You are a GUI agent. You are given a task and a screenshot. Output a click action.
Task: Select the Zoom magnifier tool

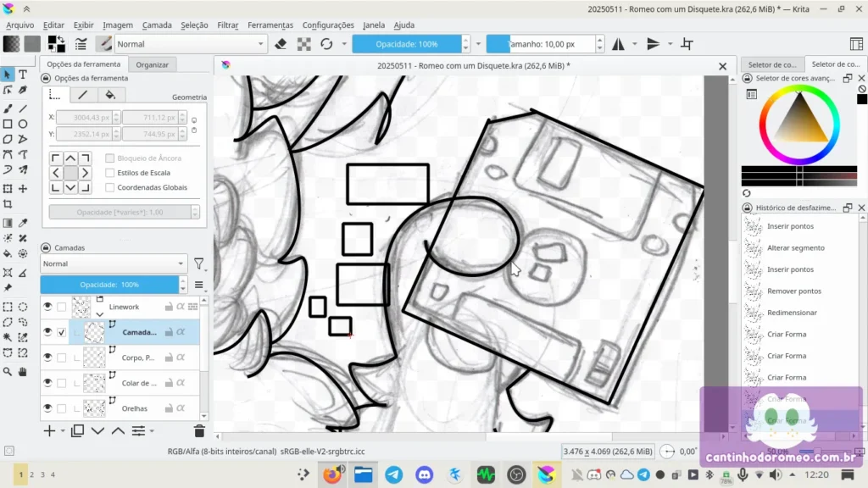[8, 372]
